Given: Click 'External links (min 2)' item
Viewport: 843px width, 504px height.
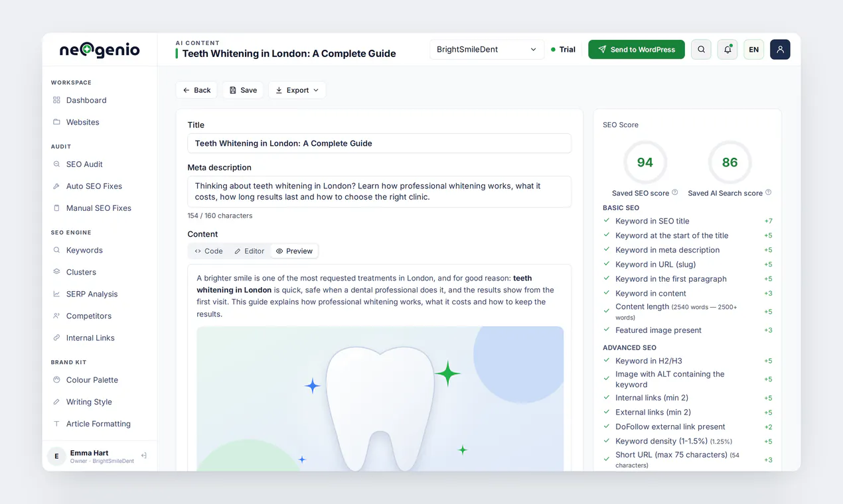Looking at the screenshot, I should pos(688,412).
